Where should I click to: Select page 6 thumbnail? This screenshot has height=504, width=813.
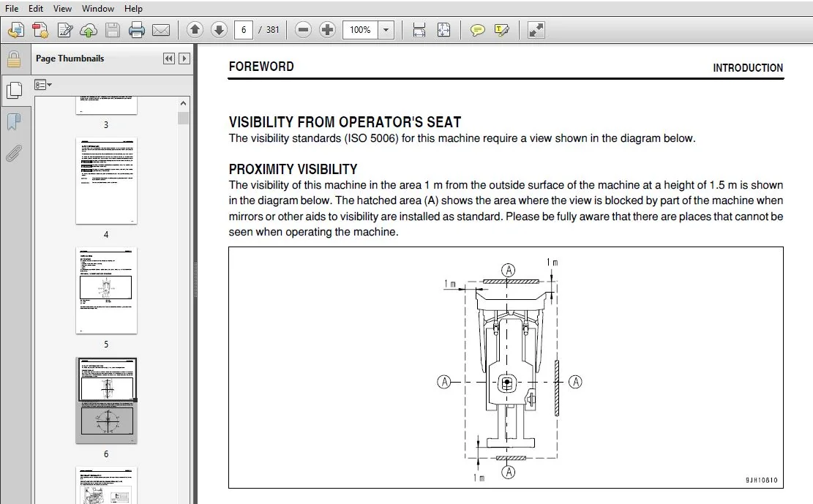106,400
